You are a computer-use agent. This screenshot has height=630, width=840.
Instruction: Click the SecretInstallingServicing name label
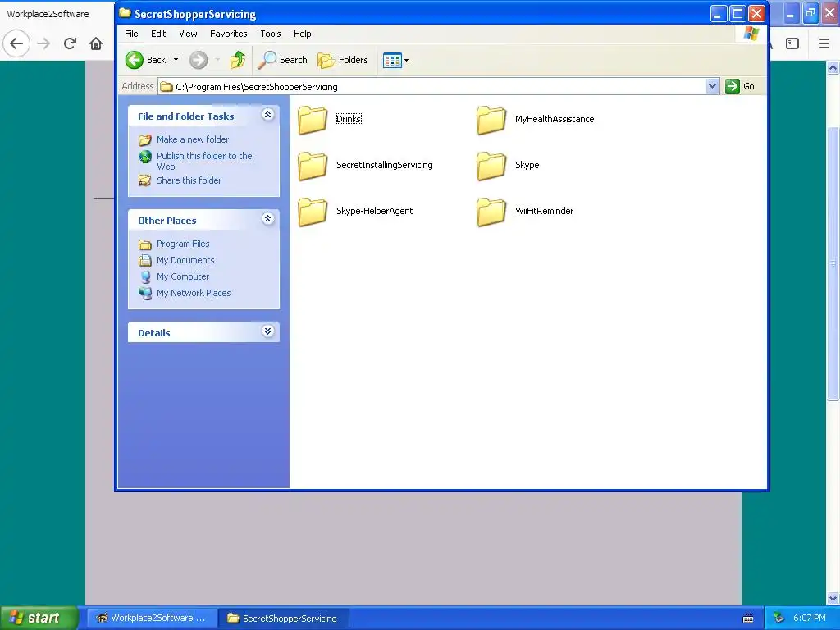tap(385, 165)
